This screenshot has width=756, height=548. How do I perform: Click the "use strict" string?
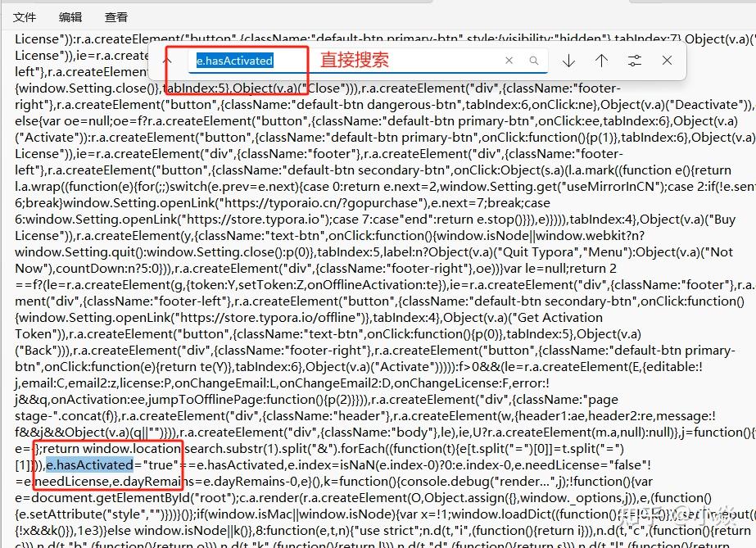(x=392, y=531)
